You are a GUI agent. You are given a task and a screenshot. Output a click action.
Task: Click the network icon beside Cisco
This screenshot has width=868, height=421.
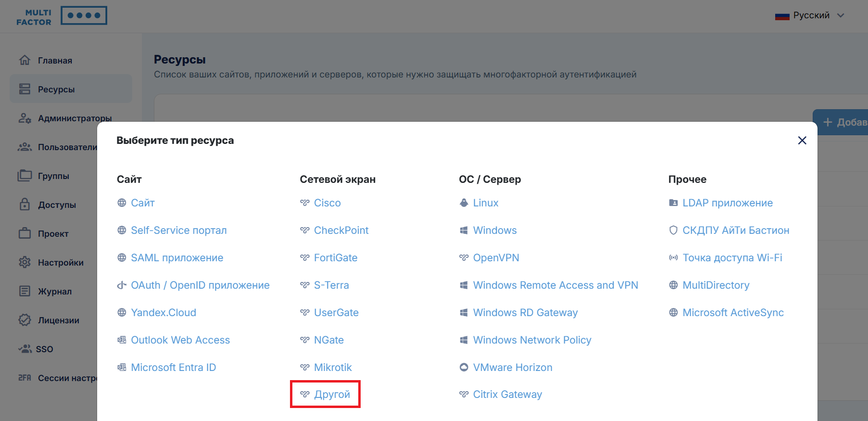click(x=304, y=203)
